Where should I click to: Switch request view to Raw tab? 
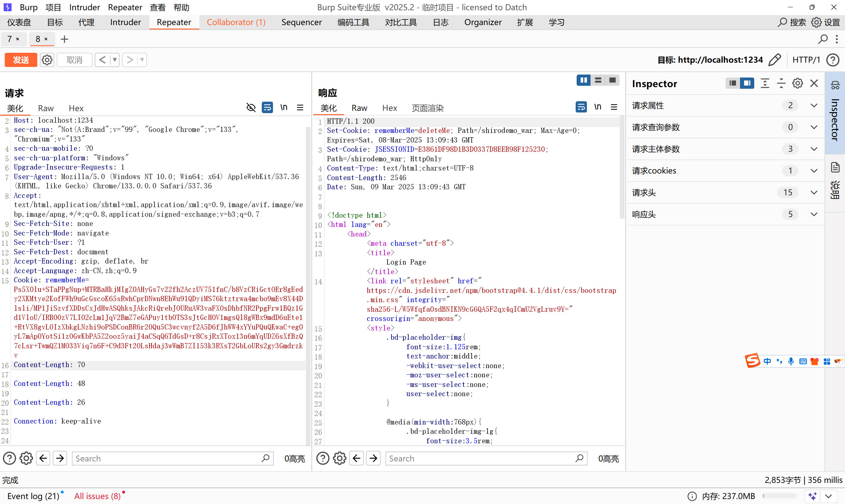46,108
